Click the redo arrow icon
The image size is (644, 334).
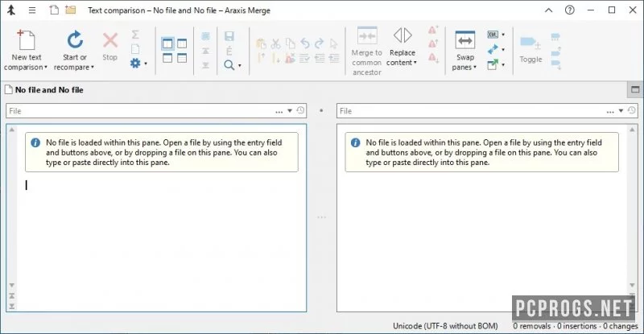click(x=319, y=43)
